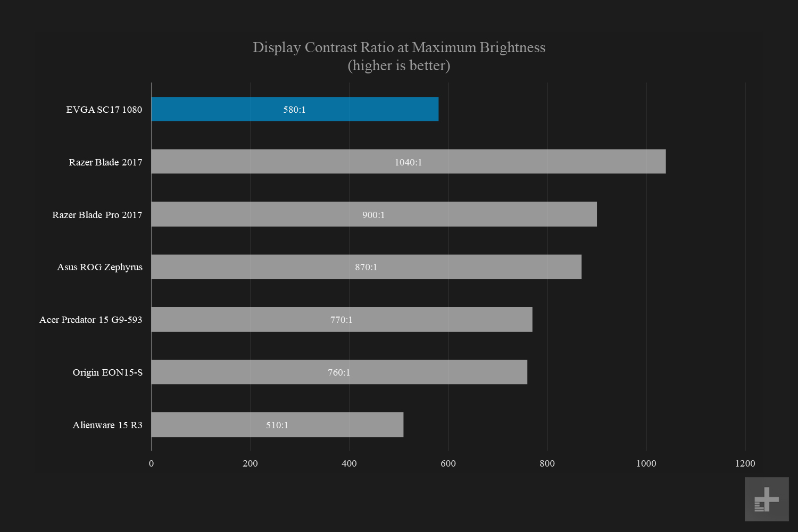The width and height of the screenshot is (798, 532).
Task: Click the '1040:1' value label
Action: tap(409, 162)
